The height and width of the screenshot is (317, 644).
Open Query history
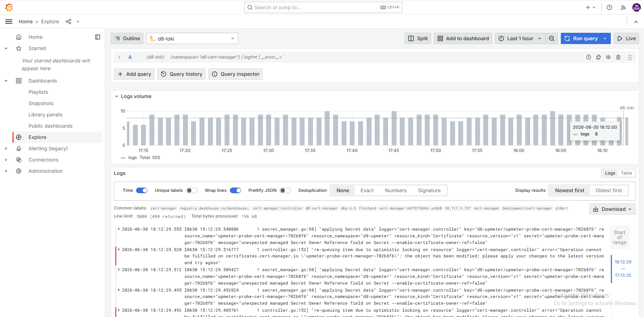click(181, 74)
